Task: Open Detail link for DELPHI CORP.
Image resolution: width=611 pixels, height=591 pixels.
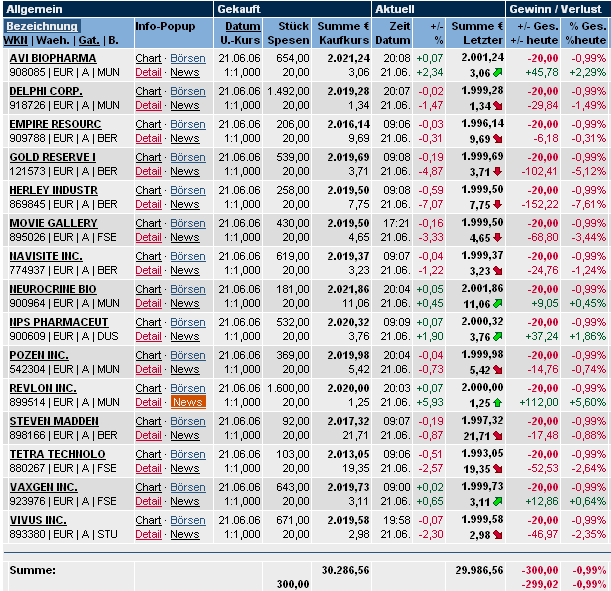Action: 148,106
